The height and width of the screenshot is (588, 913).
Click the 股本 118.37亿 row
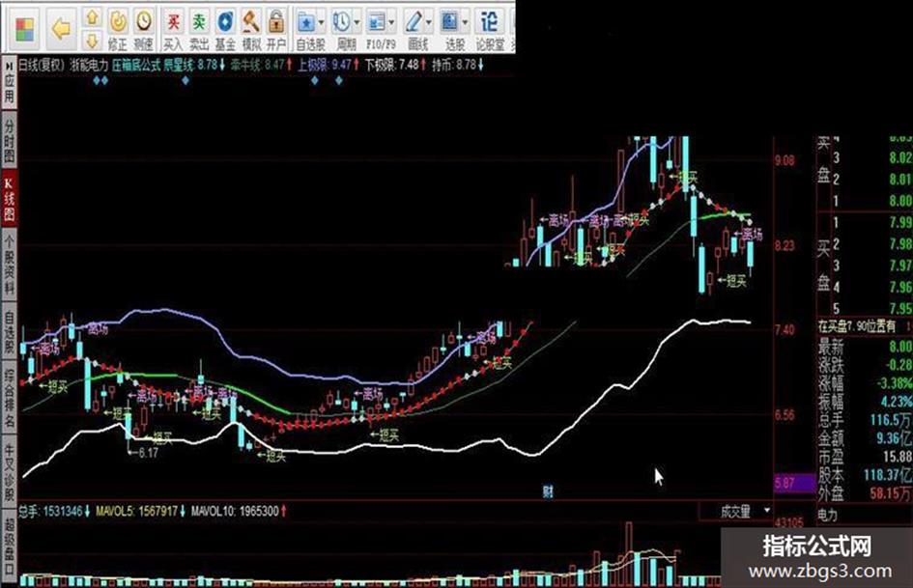tap(865, 474)
